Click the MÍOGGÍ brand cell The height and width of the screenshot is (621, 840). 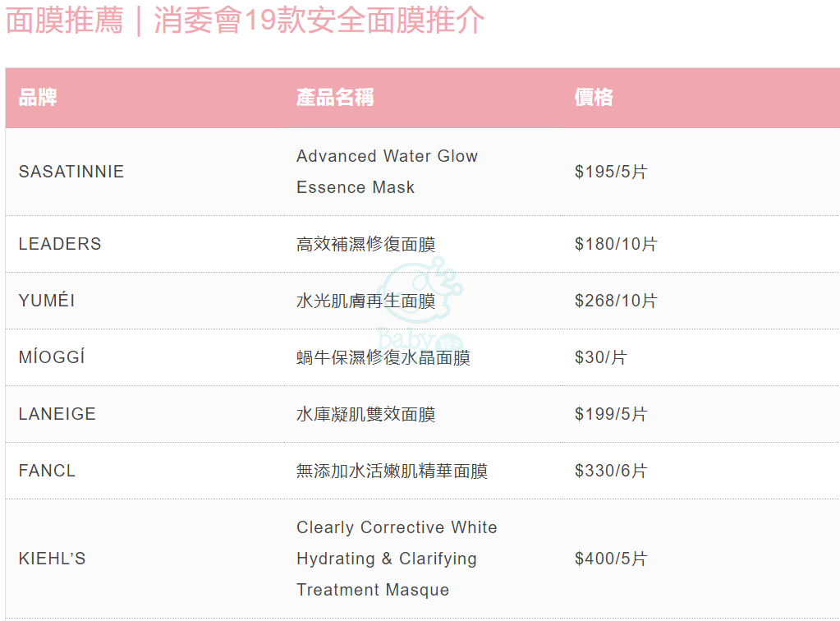coord(52,356)
